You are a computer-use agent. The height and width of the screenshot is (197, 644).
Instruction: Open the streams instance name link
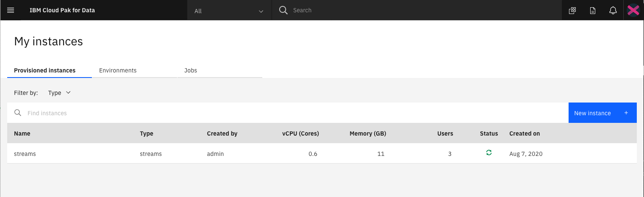pyautogui.click(x=25, y=154)
